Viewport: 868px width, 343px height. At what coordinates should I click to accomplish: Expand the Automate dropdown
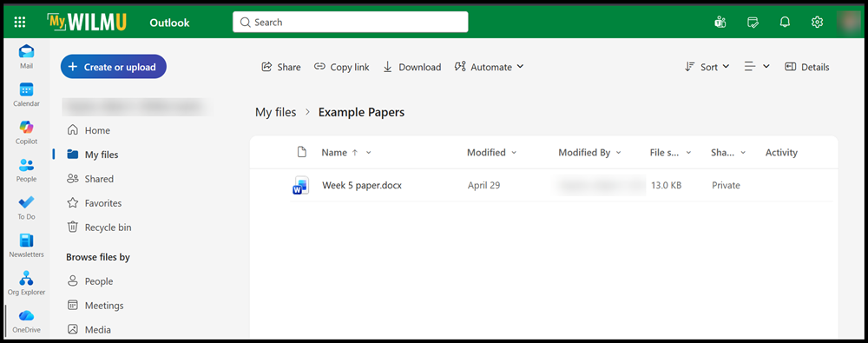pyautogui.click(x=489, y=67)
